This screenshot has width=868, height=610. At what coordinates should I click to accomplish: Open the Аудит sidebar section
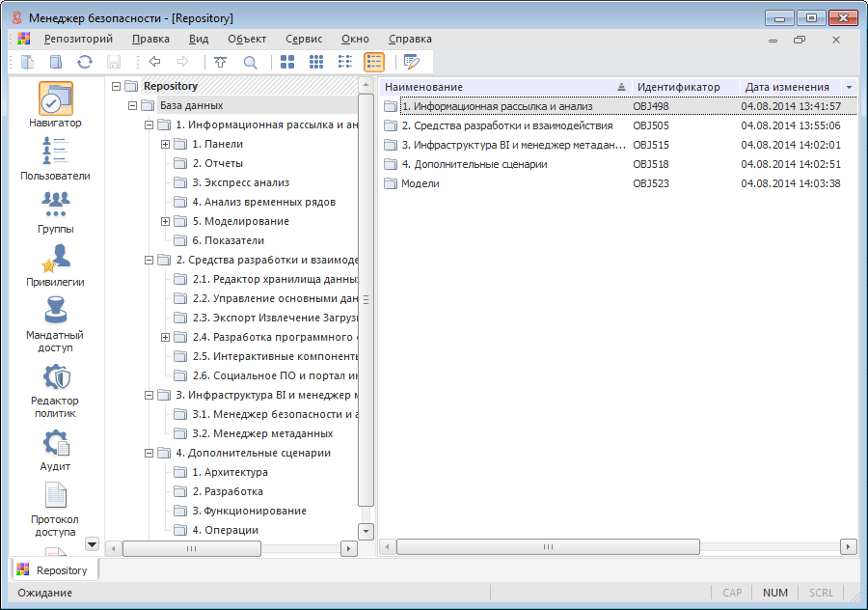[x=55, y=451]
